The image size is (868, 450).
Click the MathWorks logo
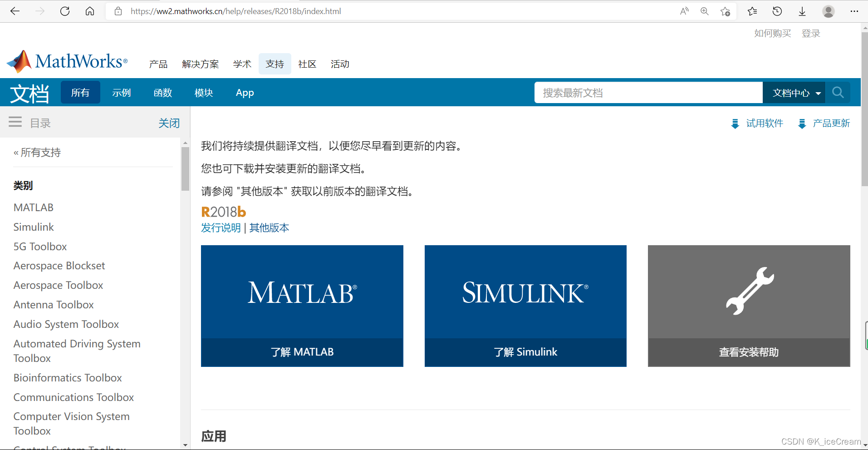coord(67,61)
